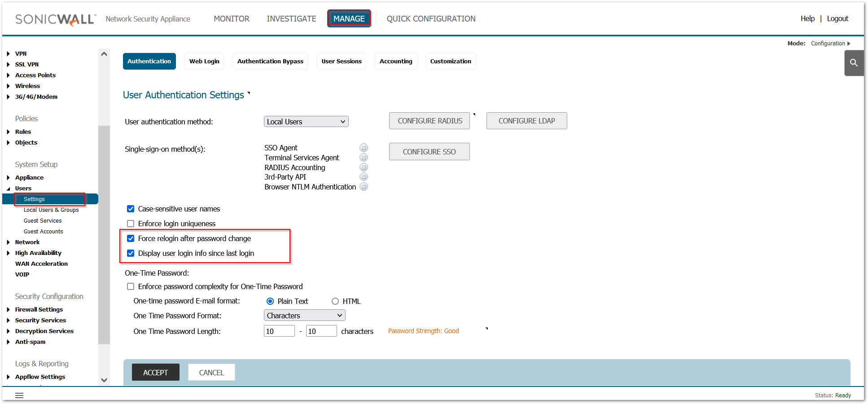Viewport: 868px width, 404px height.
Task: Open QUICK CONFIGURATION menu
Action: [431, 19]
